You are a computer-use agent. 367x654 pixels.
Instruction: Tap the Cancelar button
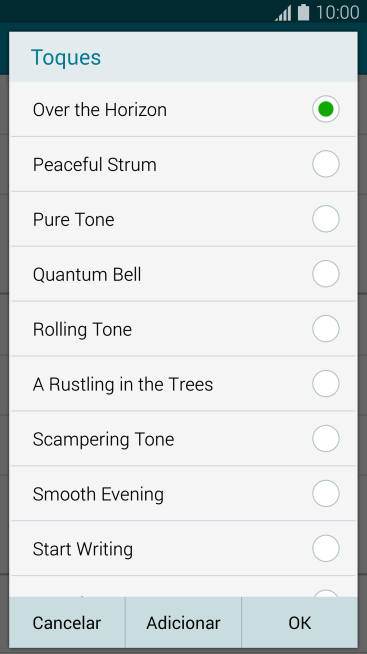pyautogui.click(x=67, y=623)
